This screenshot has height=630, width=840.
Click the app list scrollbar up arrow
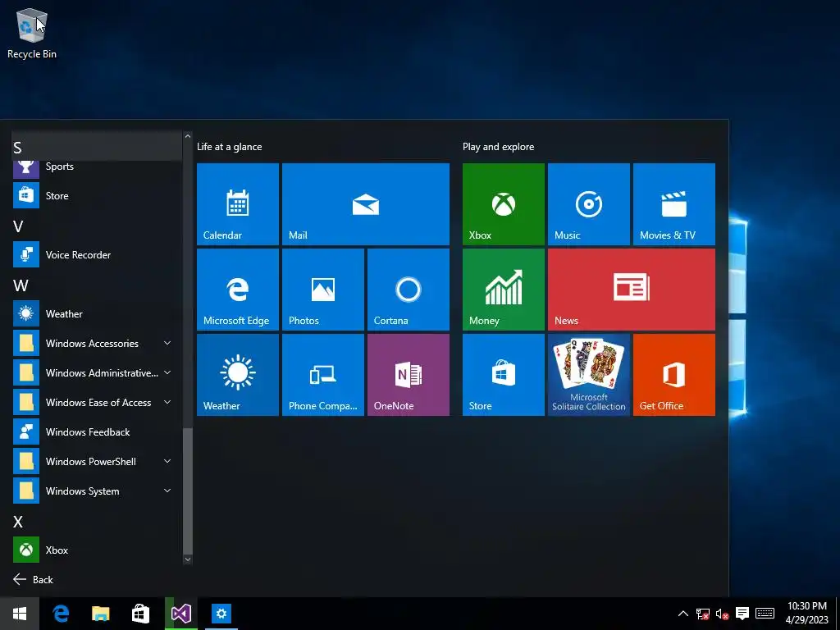click(188, 137)
